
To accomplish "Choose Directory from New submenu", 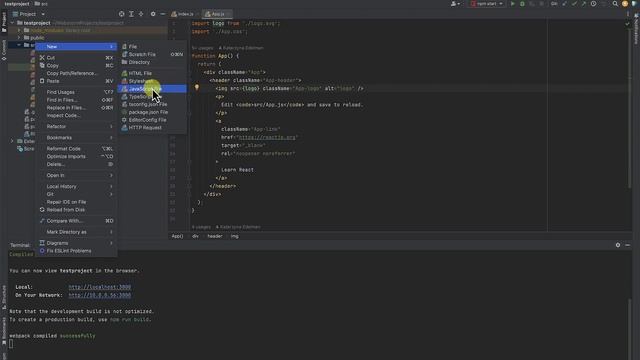I will (x=152, y=62).
